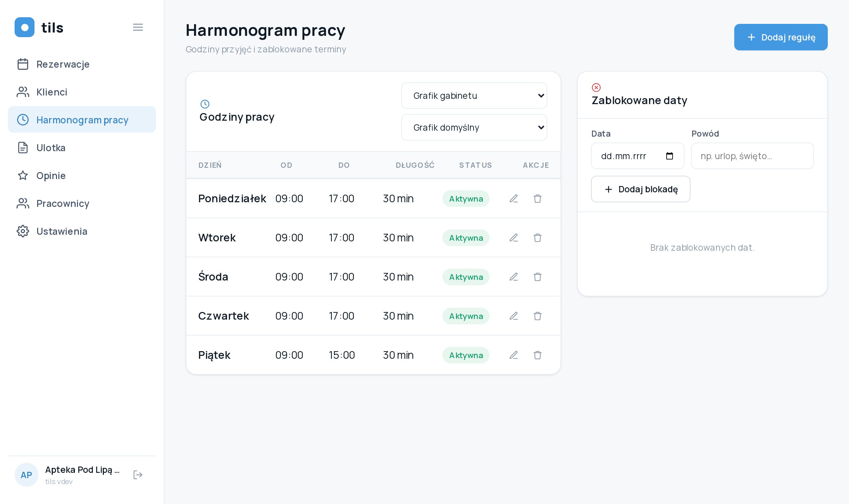This screenshot has height=504, width=849.
Task: Delete the Piątek rule
Action: point(537,355)
